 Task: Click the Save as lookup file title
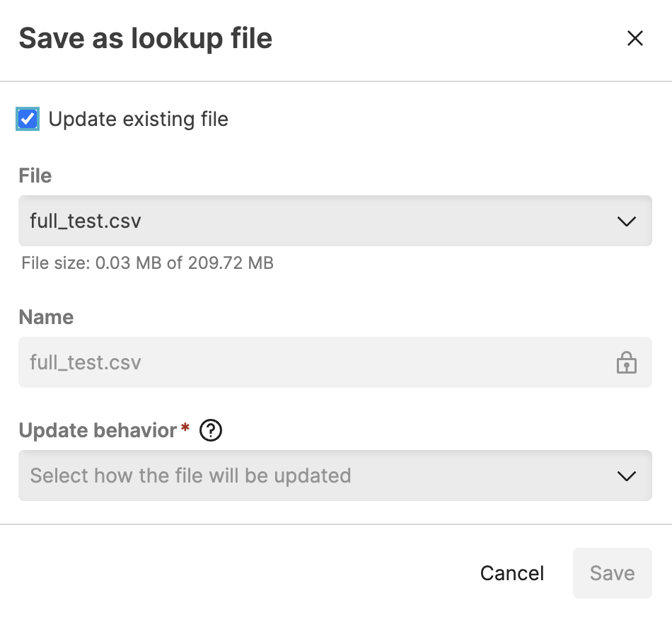point(146,38)
